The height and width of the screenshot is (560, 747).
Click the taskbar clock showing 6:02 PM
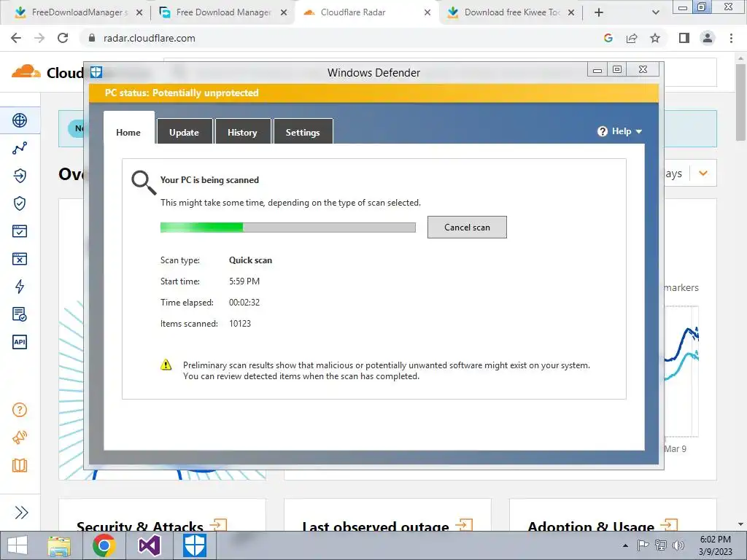pyautogui.click(x=715, y=545)
